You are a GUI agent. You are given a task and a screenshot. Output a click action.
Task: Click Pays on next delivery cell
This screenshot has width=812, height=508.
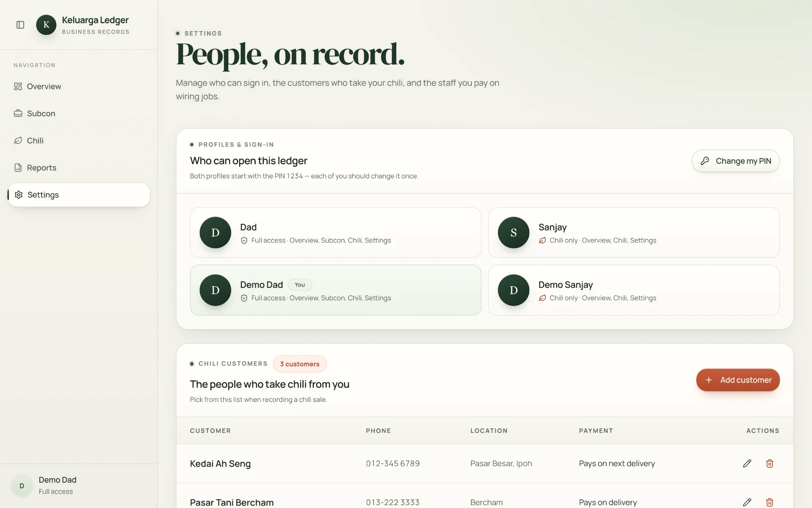pos(617,464)
